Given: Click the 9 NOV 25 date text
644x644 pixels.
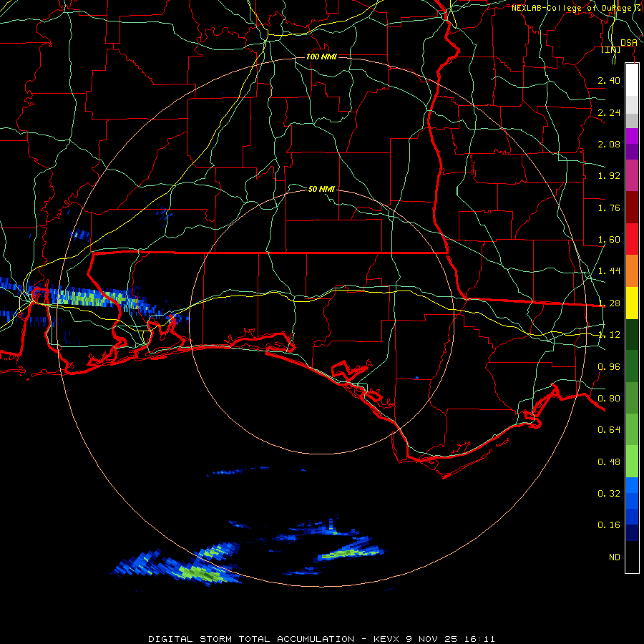Looking at the screenshot, I should click(x=432, y=639).
